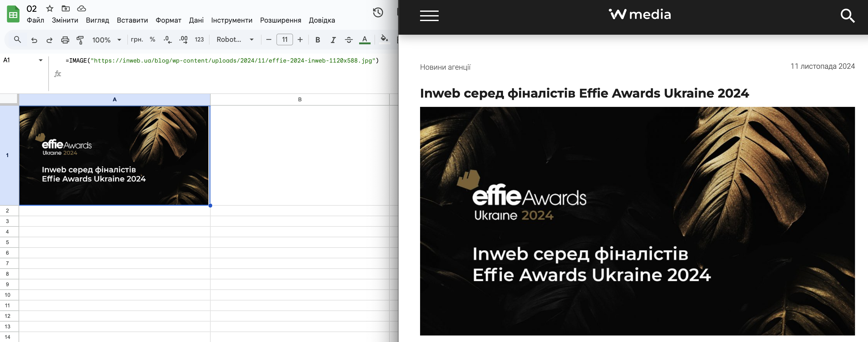Open the W media hamburger menu
This screenshot has width=868, height=342.
429,15
